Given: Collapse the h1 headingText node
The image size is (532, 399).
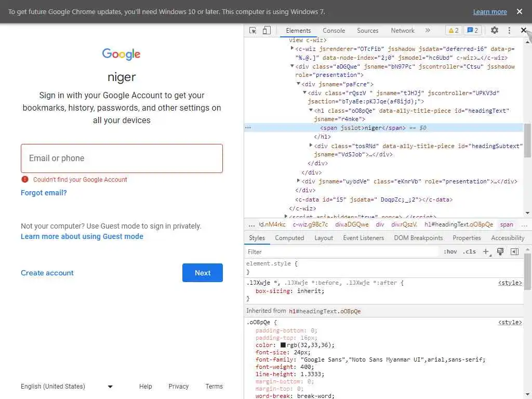Looking at the screenshot, I should click(311, 110).
